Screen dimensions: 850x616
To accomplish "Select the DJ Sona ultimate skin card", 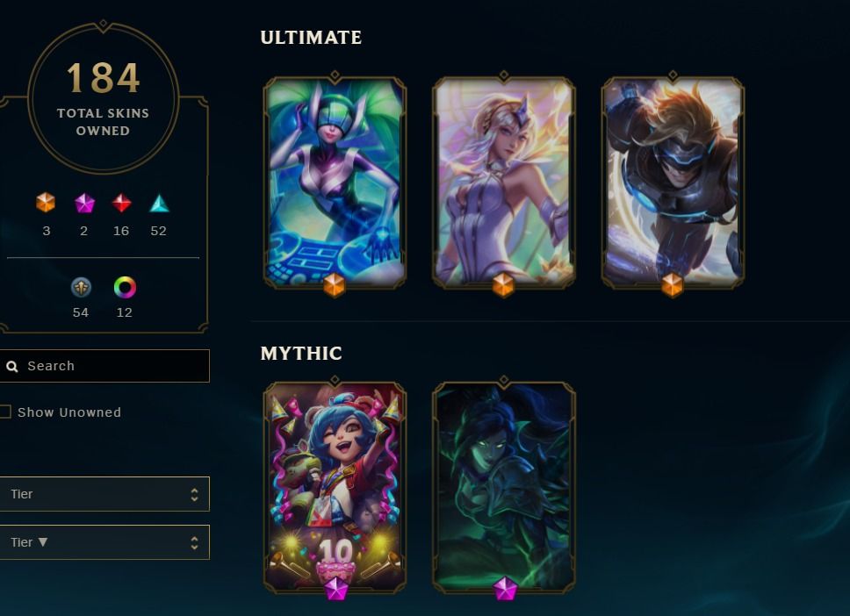I will (335, 182).
